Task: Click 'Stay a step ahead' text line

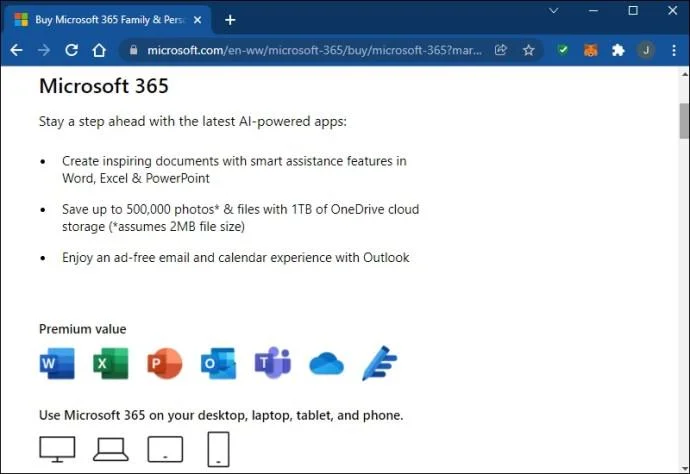Action: tap(193, 121)
